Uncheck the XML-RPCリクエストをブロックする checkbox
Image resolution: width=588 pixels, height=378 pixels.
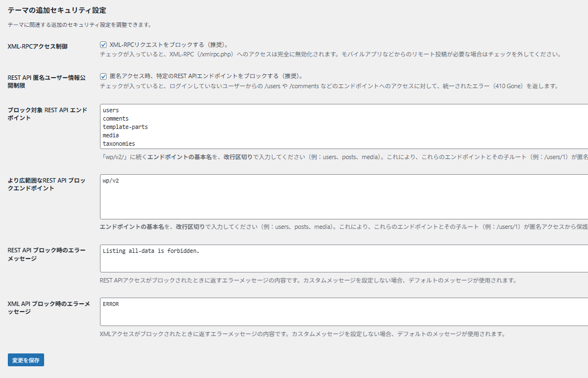point(103,45)
